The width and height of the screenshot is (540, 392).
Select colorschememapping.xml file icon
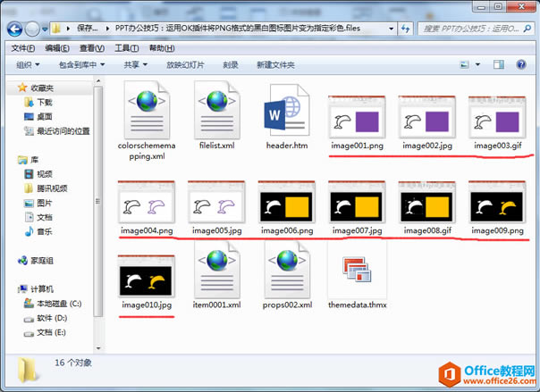(x=147, y=110)
